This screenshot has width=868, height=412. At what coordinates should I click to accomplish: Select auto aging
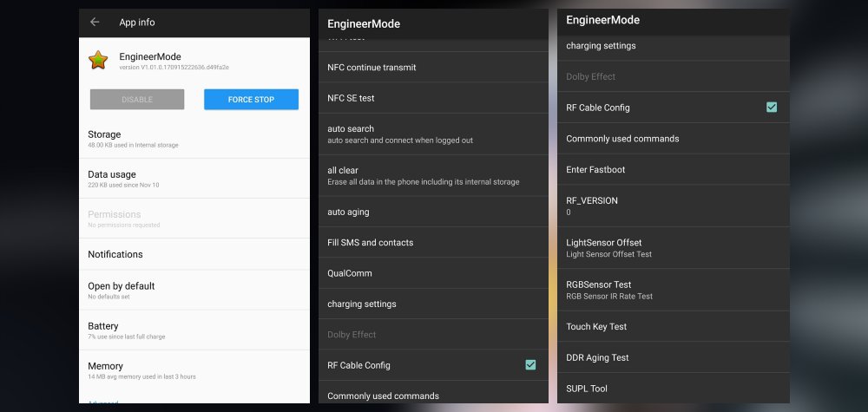(433, 212)
